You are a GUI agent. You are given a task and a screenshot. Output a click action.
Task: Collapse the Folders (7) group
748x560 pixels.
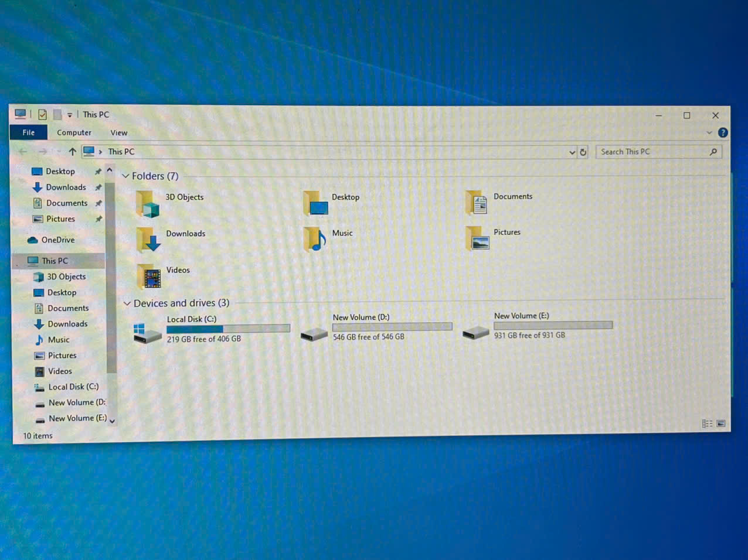point(125,176)
